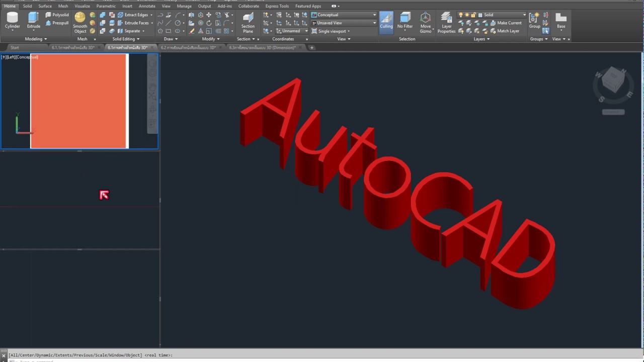Click the Base view icon
The image size is (644, 362).
pyautogui.click(x=561, y=21)
